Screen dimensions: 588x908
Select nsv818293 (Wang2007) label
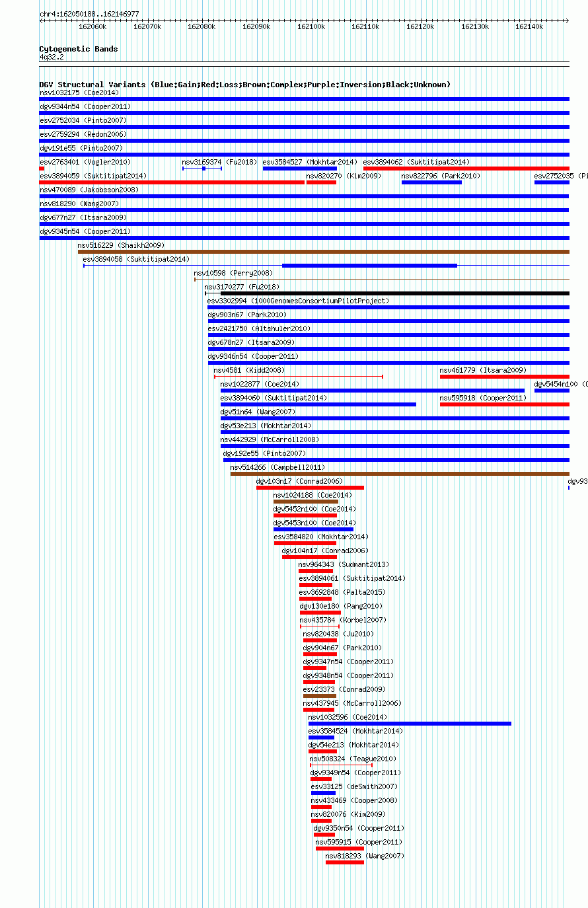(365, 856)
